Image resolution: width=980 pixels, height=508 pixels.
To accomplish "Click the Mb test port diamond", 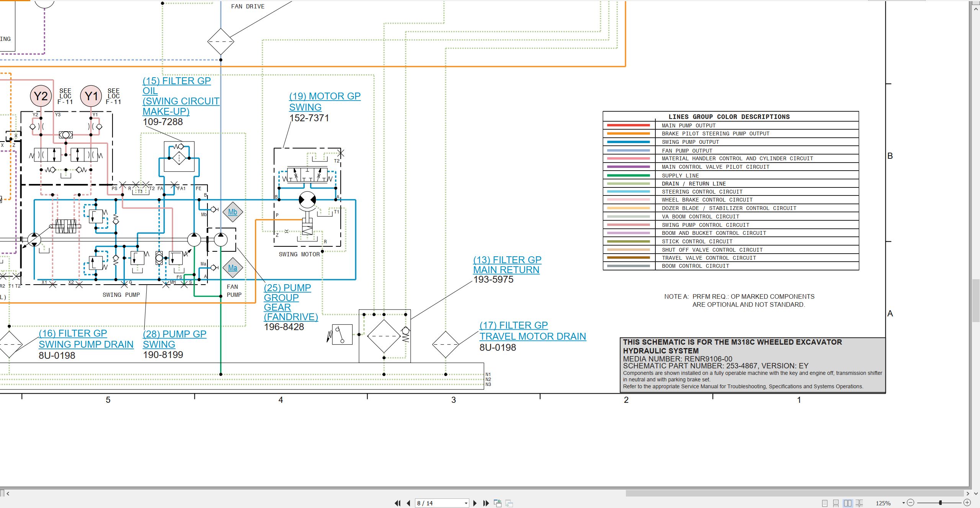I will pyautogui.click(x=233, y=212).
